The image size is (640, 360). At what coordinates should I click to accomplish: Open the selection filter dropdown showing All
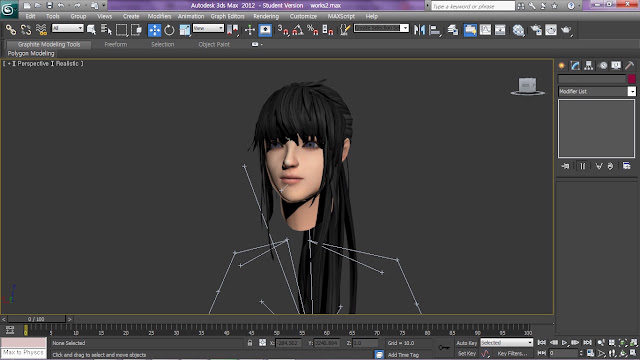click(67, 28)
